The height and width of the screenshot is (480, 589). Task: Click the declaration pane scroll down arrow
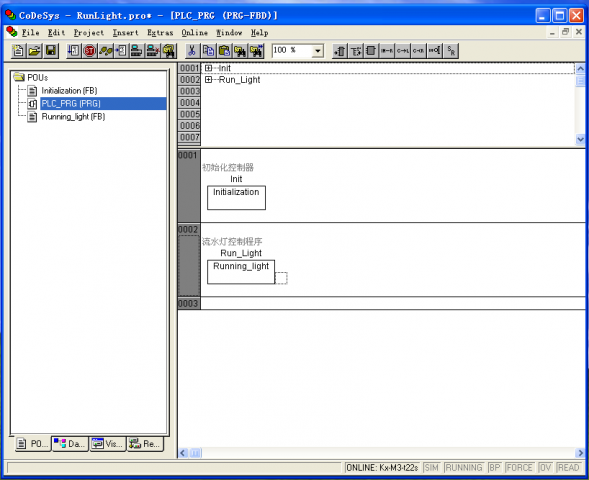(x=580, y=139)
